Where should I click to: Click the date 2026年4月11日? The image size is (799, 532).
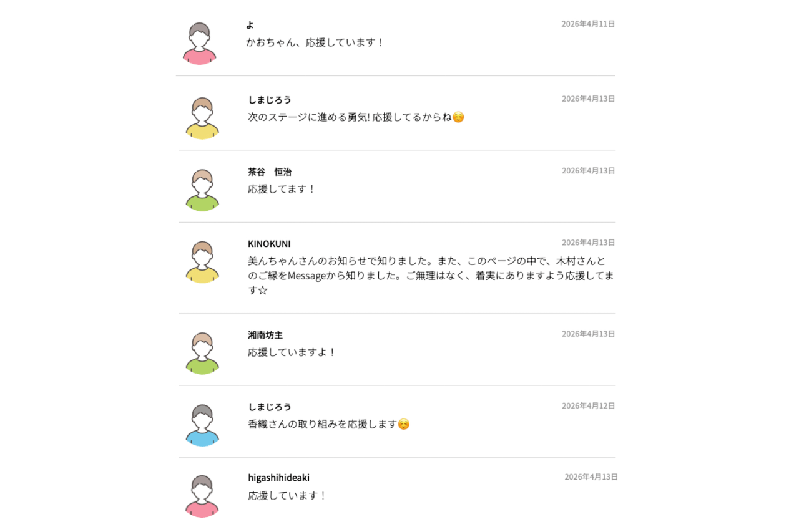click(588, 24)
